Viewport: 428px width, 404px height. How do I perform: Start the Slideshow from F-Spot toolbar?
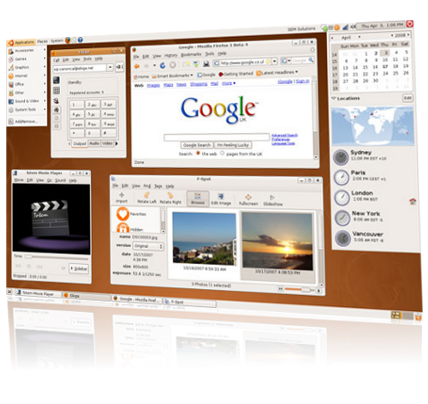point(272,197)
